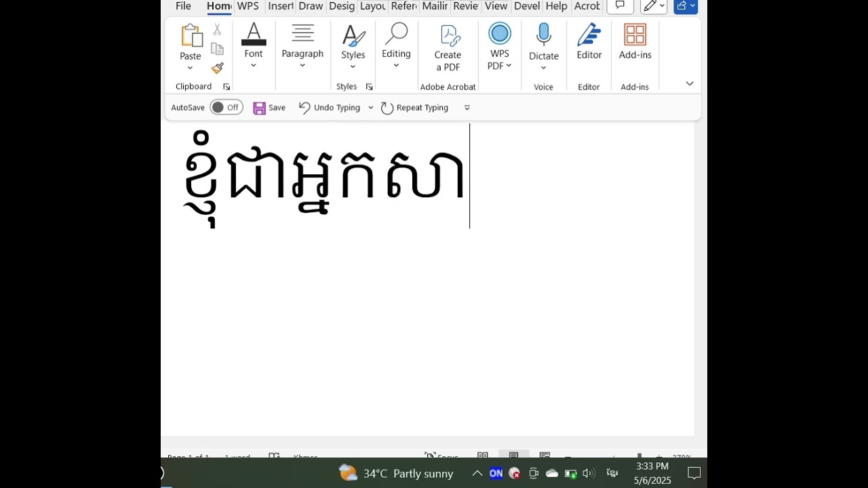
Task: Click the Paste clipboard icon
Action: tap(191, 35)
